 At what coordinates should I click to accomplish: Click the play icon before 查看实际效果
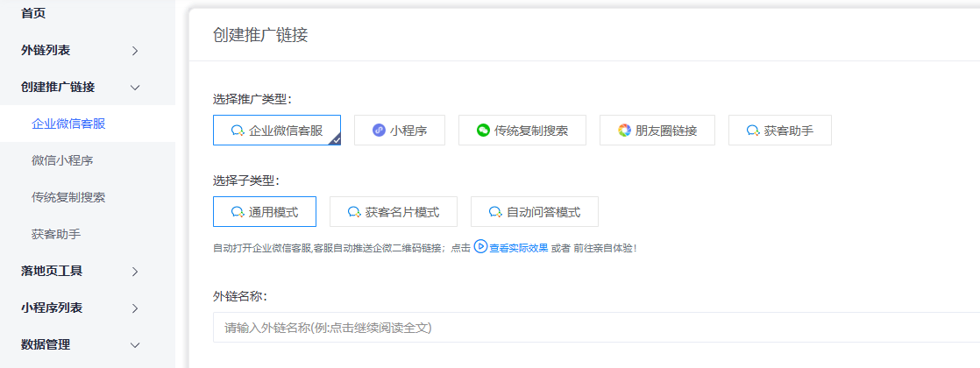[480, 247]
